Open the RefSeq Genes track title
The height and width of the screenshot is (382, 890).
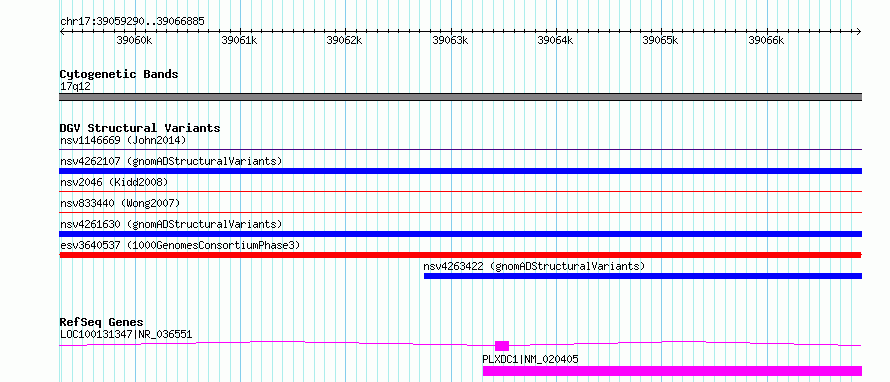click(101, 322)
